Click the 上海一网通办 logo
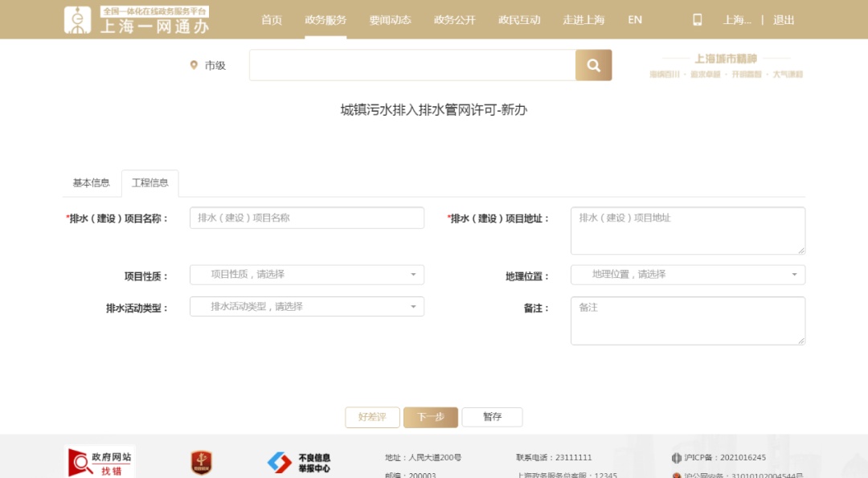This screenshot has width=868, height=478. tap(137, 20)
